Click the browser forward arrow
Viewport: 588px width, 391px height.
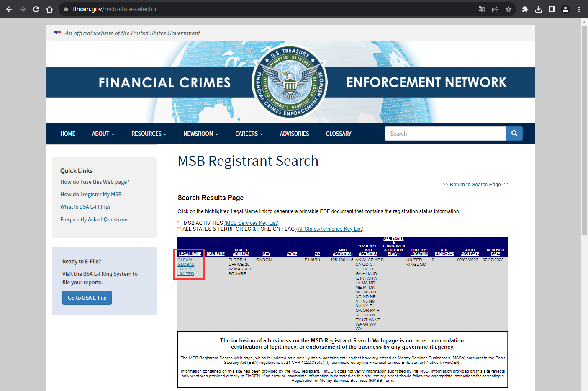pyautogui.click(x=23, y=9)
